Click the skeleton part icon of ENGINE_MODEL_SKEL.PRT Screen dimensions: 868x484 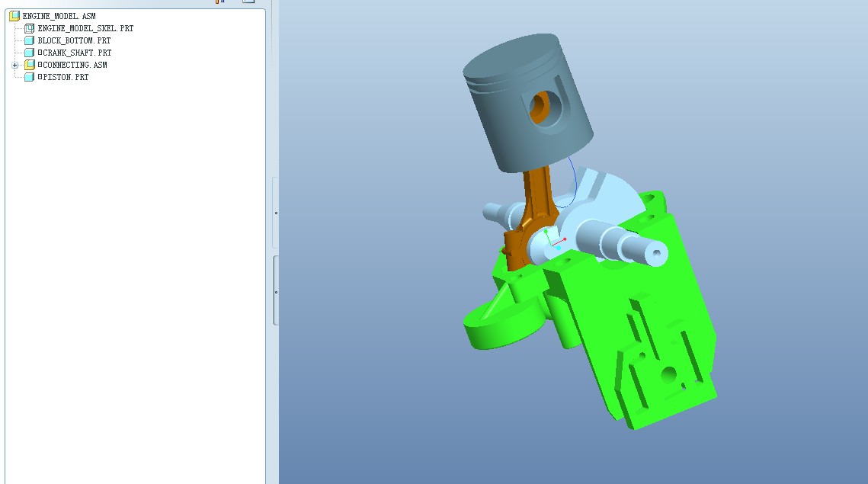[29, 28]
